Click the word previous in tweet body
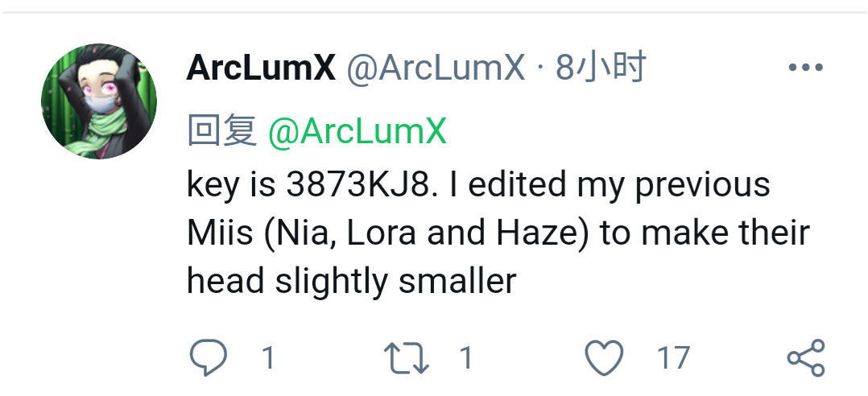The image size is (868, 396). [x=702, y=185]
